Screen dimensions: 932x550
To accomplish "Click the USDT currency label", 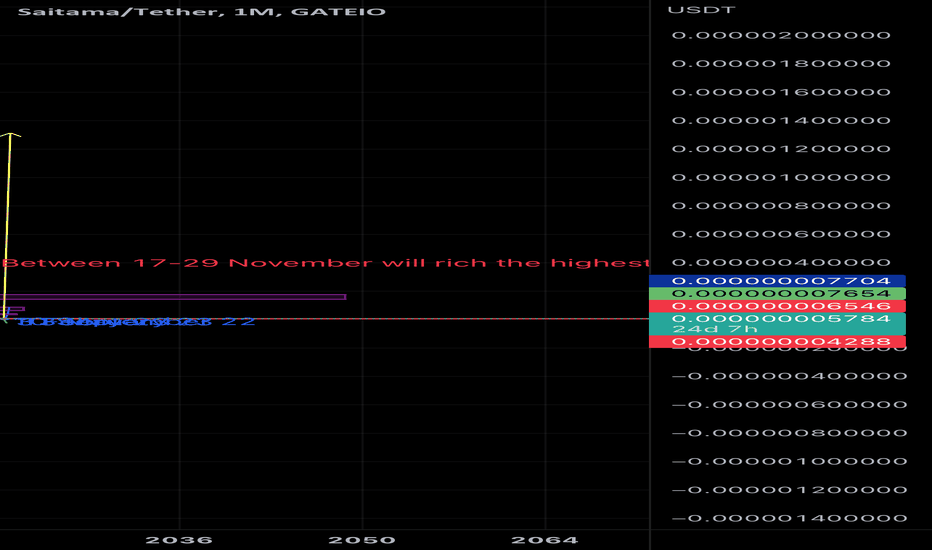I will click(x=701, y=10).
